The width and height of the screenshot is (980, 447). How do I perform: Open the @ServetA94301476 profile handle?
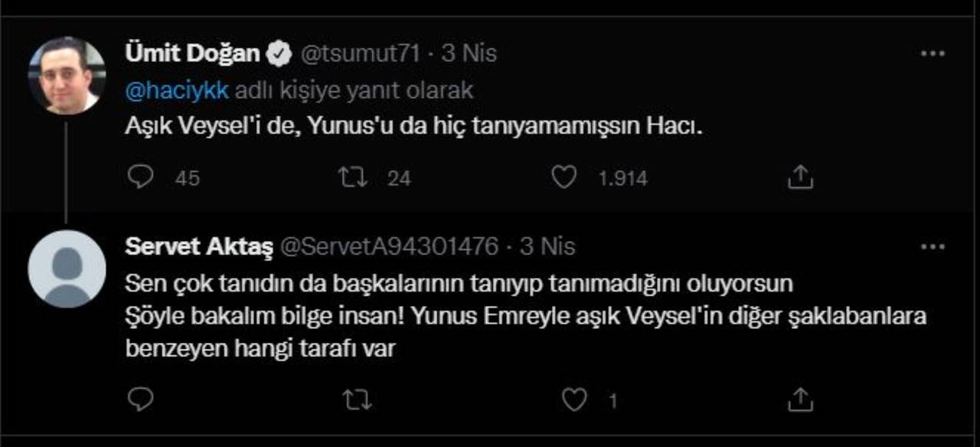point(390,246)
